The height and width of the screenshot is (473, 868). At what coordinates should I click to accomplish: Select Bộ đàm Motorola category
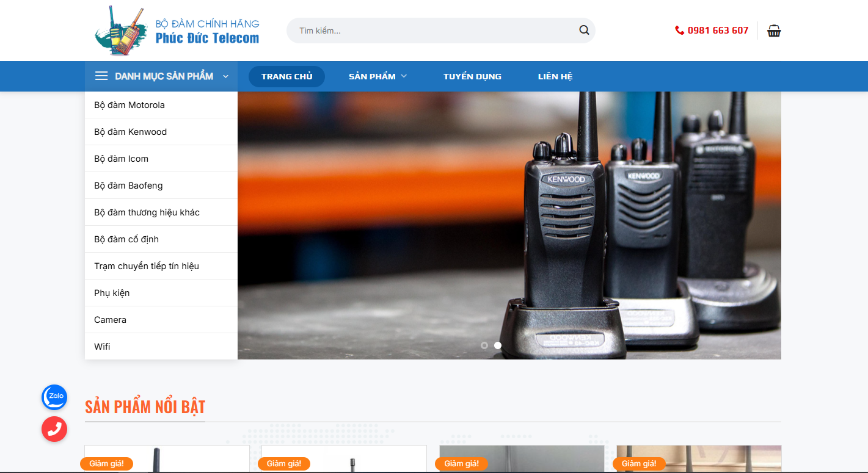[129, 105]
